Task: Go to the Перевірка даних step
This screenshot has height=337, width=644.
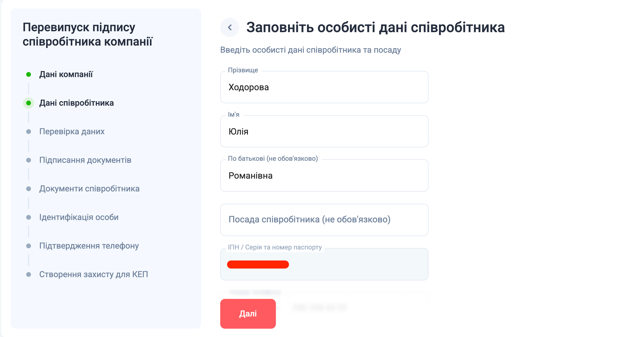Action: pyautogui.click(x=72, y=132)
